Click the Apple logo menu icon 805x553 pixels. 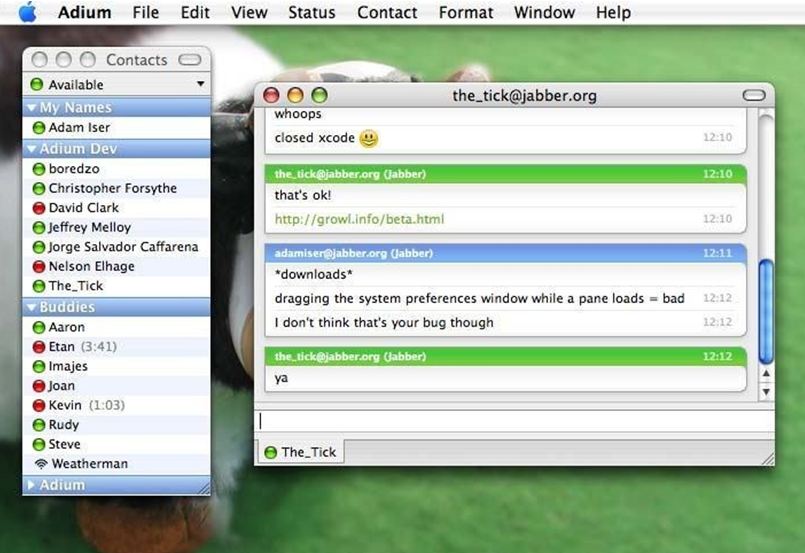coord(28,12)
